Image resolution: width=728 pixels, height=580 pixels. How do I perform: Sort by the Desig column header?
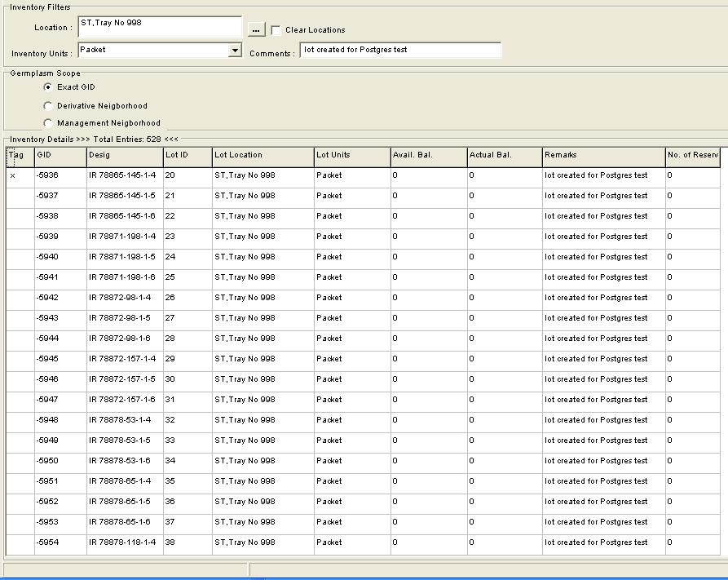point(126,157)
